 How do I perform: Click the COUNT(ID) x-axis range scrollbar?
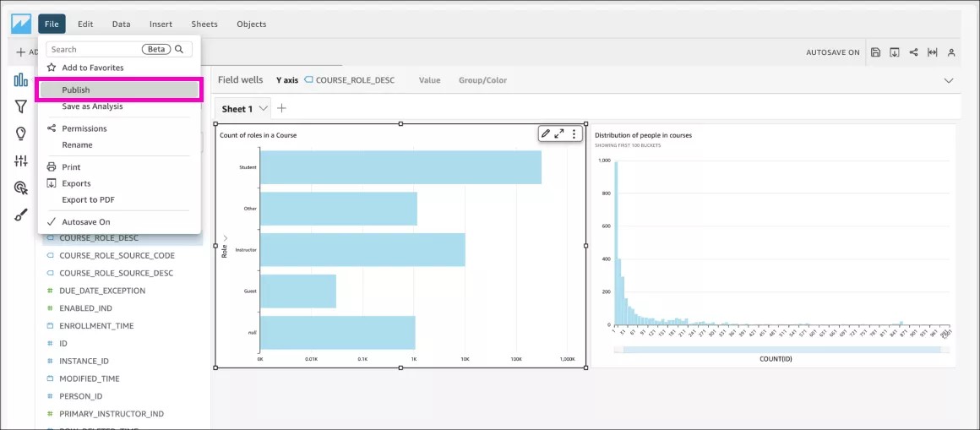[x=776, y=349]
